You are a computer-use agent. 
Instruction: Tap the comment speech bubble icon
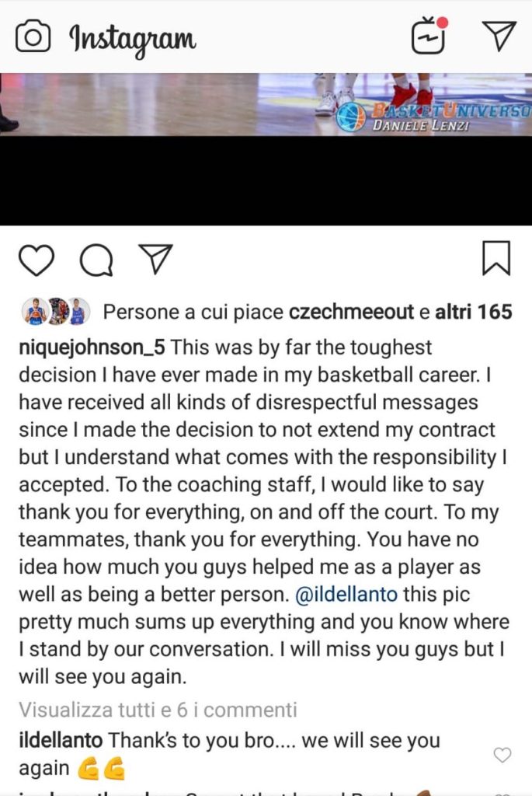coord(96,260)
